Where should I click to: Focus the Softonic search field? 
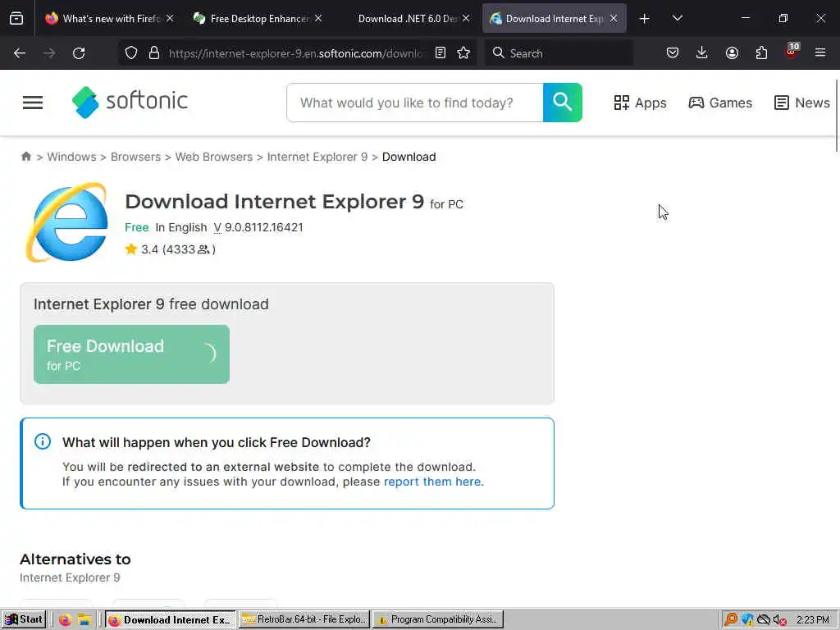(415, 103)
